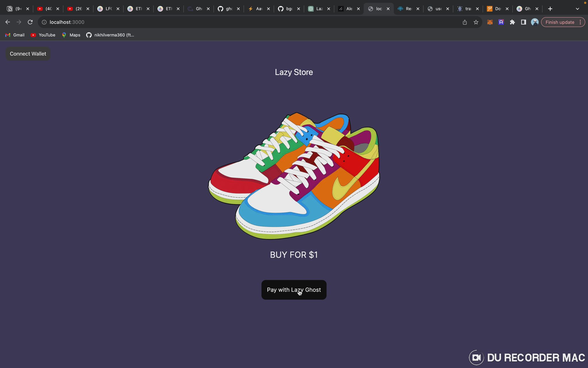Screen dimensions: 588x368
Task: Open the nikhilverma360 GitHub bookmark
Action: [x=110, y=35]
